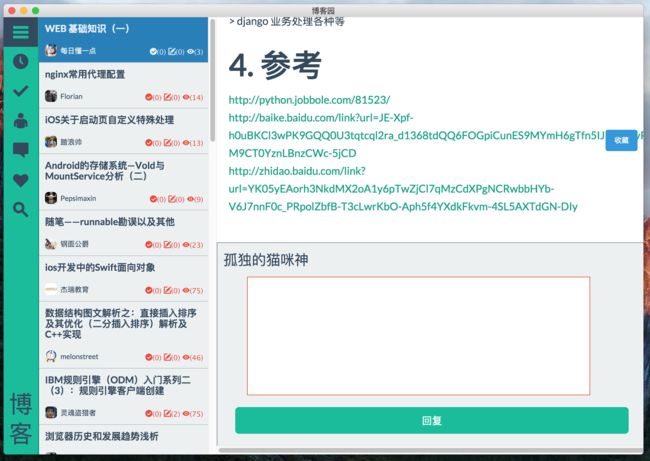Click the views eye icon on Swift面向对象 post

(186, 290)
